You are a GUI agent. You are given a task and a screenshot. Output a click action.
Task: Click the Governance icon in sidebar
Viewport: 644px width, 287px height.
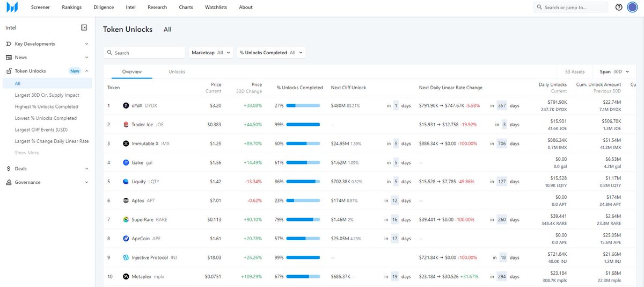pyautogui.click(x=9, y=182)
